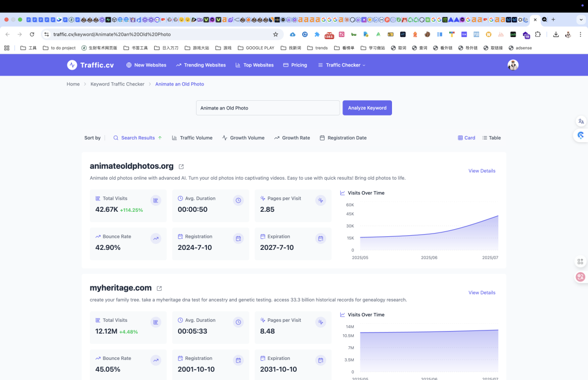The width and height of the screenshot is (588, 380).
Task: Click the +114.25% growth value
Action: [131, 210]
